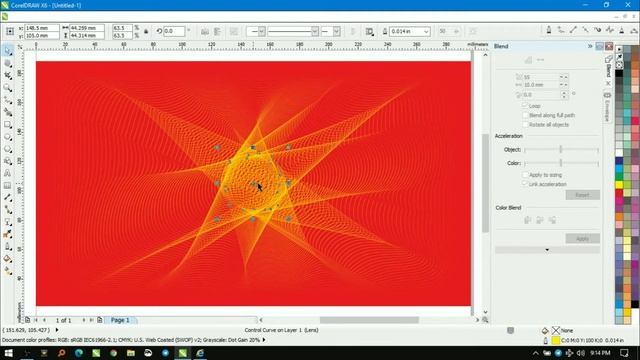Image resolution: width=640 pixels, height=360 pixels.
Task: Open Windows Start menu
Action: tap(8, 353)
